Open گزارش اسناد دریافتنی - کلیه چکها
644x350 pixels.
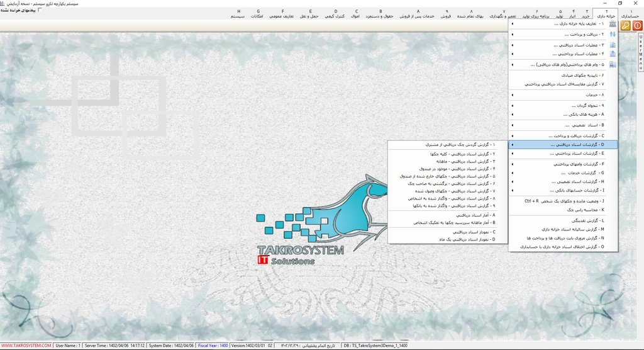pyautogui.click(x=448, y=154)
